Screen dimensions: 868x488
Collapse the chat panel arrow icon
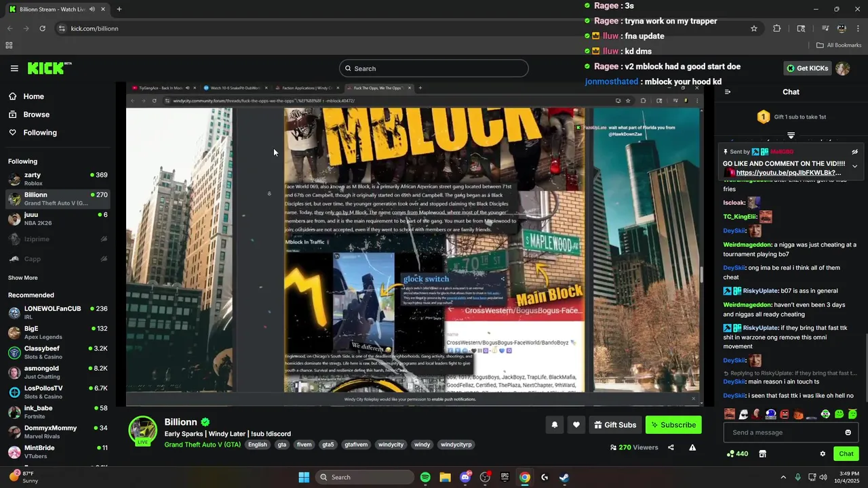(728, 92)
